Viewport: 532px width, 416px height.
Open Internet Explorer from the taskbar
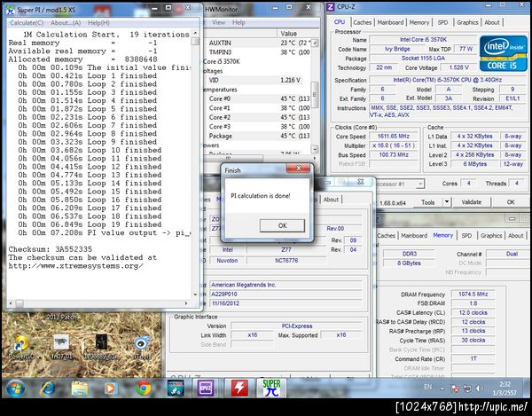(47, 388)
